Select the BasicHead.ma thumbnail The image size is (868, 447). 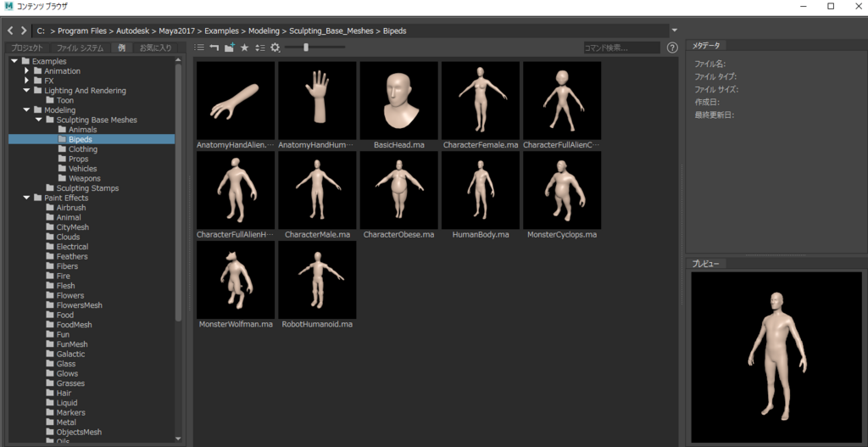click(398, 100)
